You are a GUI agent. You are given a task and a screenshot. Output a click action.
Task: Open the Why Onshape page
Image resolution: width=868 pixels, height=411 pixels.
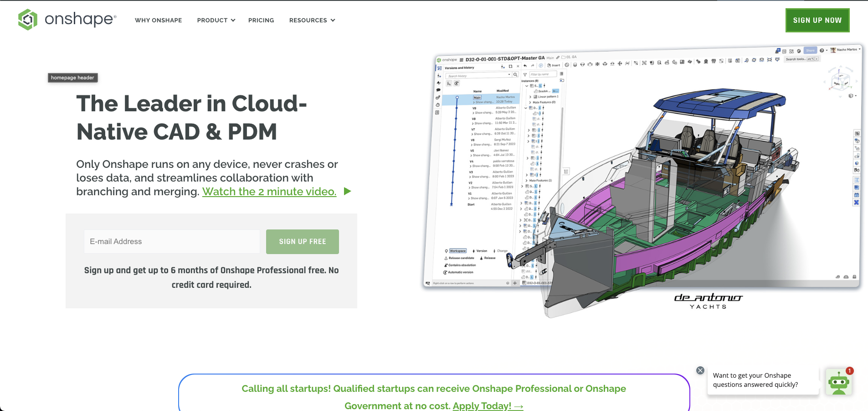click(158, 20)
